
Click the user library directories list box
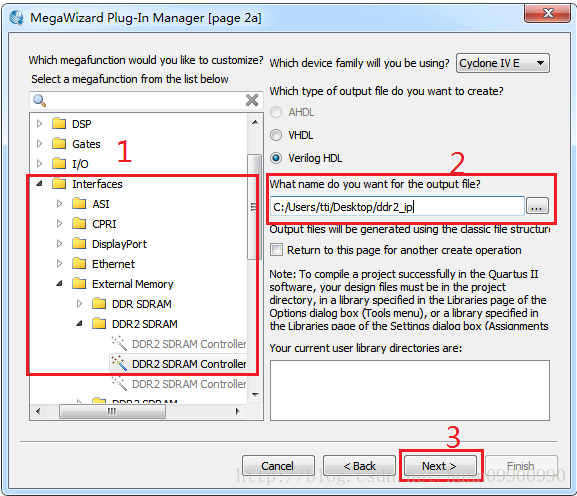point(410,390)
